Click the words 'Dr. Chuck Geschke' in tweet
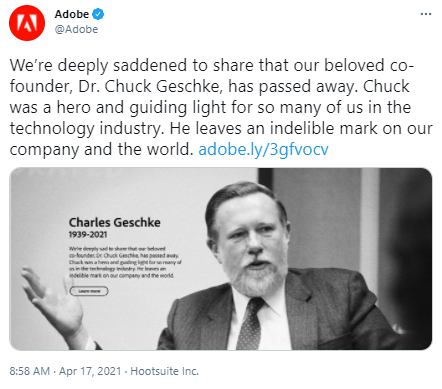Image resolution: width=442 pixels, height=389 pixels. 149,86
